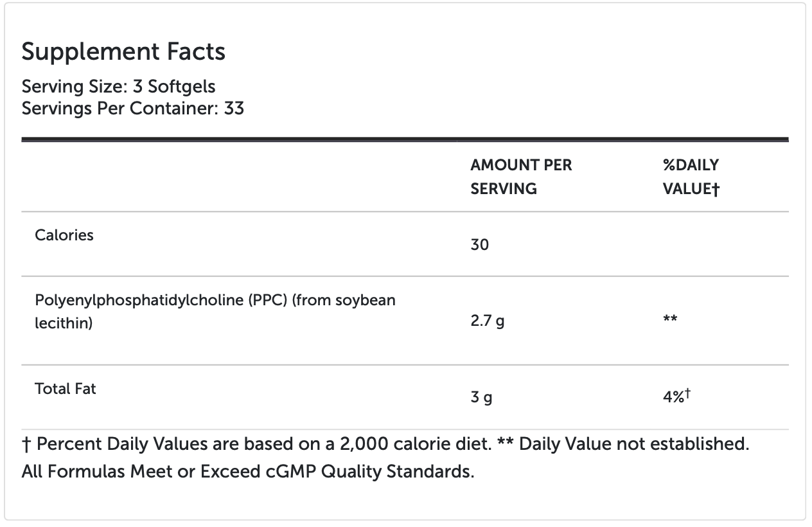Click the 3 g Total Fat amount
Viewport: 812px width, 527px height.
coord(481,397)
